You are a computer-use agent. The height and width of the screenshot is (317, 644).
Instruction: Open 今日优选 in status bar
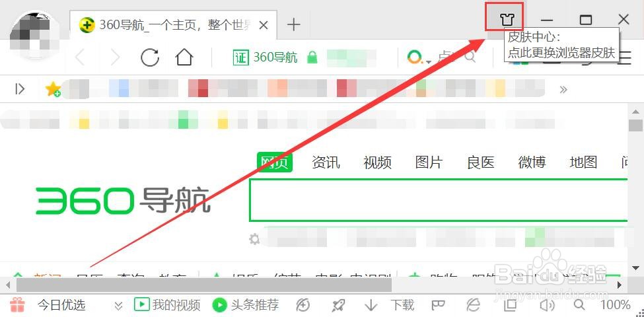(61, 305)
